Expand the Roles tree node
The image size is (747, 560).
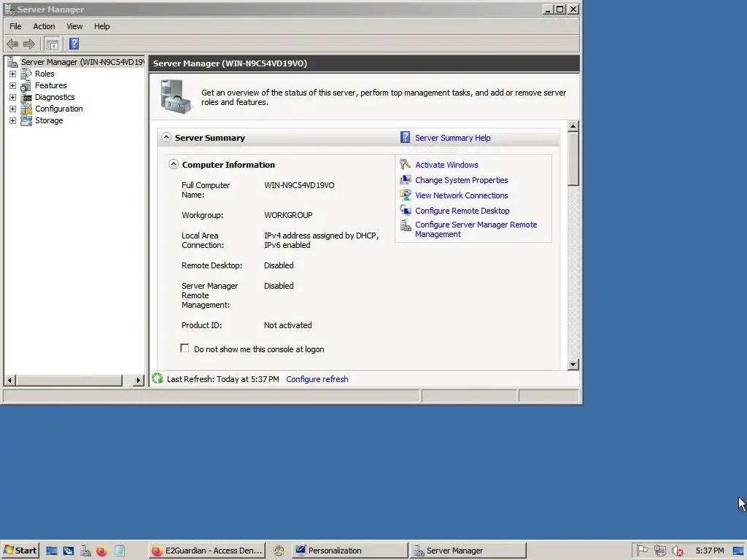pos(13,74)
